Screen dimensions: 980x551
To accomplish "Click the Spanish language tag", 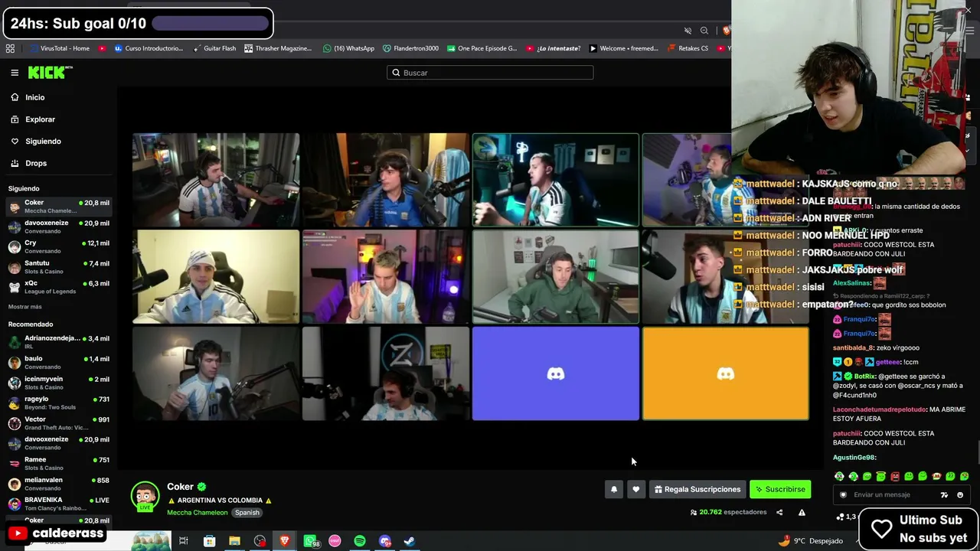I will [247, 513].
